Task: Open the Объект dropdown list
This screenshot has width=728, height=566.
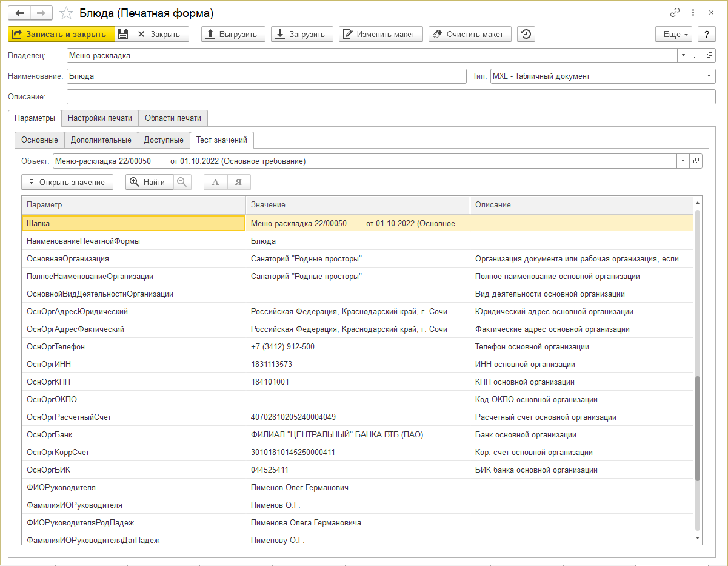Action: pos(683,161)
